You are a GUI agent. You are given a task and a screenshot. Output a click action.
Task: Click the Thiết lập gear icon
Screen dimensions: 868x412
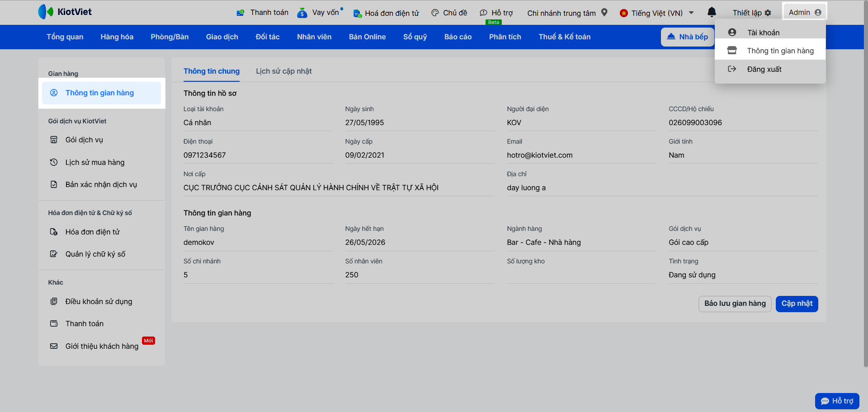pyautogui.click(x=768, y=13)
